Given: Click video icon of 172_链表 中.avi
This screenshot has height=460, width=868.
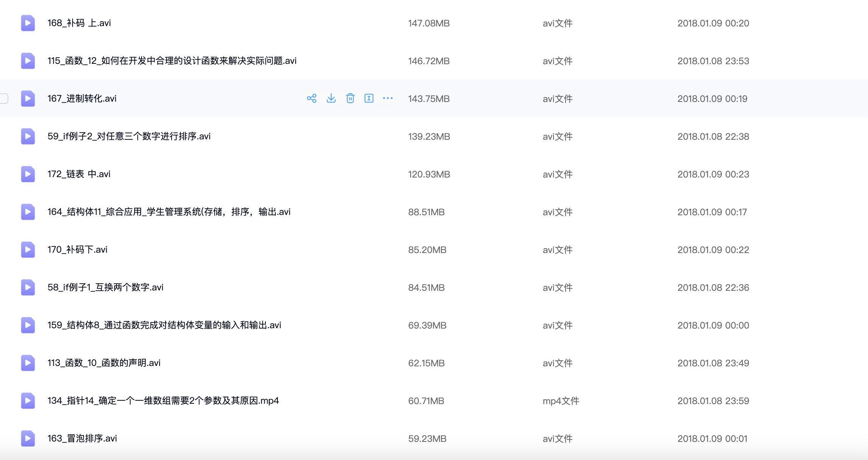Looking at the screenshot, I should coord(28,174).
